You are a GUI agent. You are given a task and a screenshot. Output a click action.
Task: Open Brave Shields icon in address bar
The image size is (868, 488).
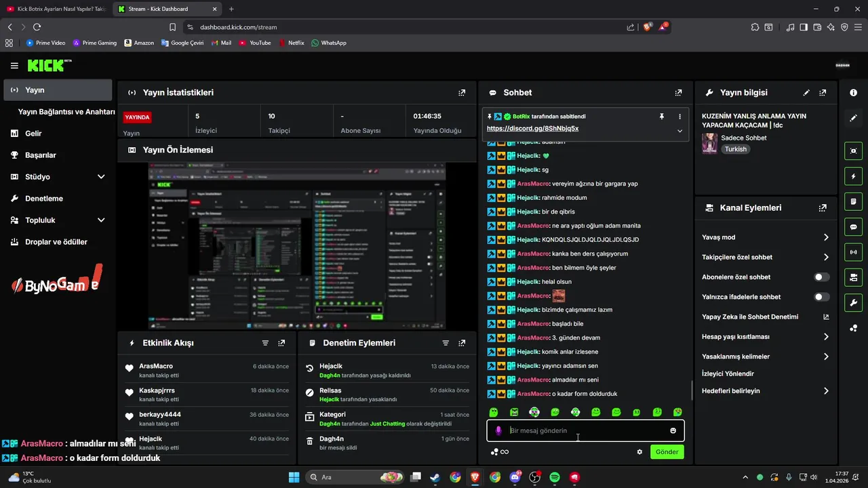[x=647, y=27]
